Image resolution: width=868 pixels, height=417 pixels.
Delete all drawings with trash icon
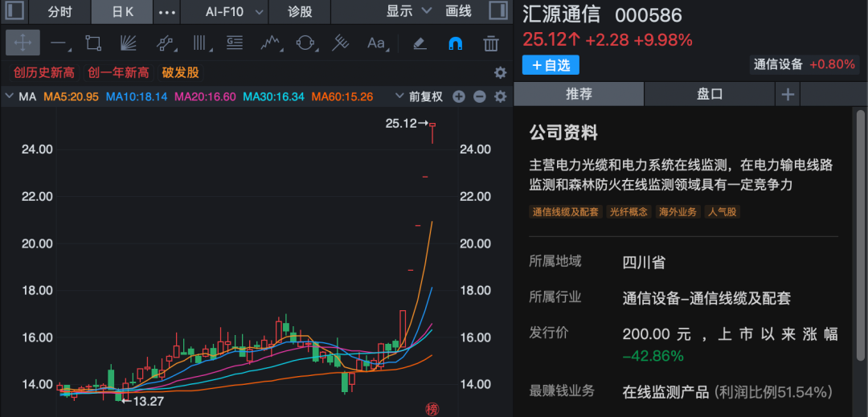[491, 43]
